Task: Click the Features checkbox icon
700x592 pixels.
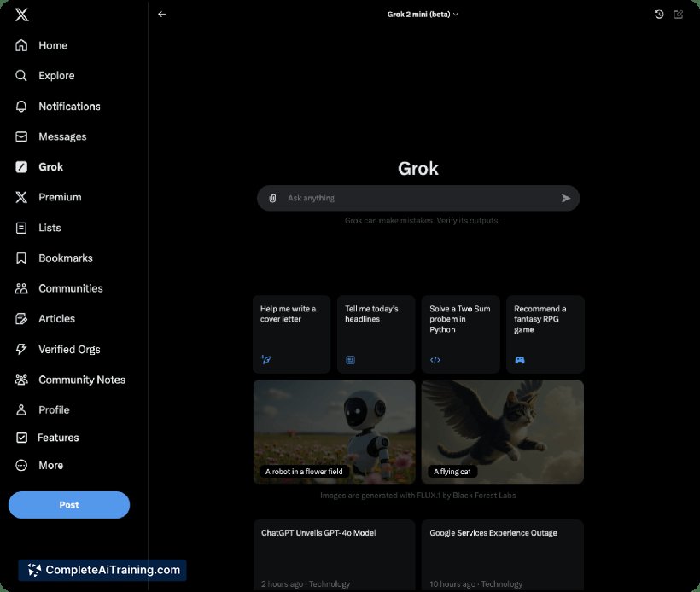Action: point(21,438)
